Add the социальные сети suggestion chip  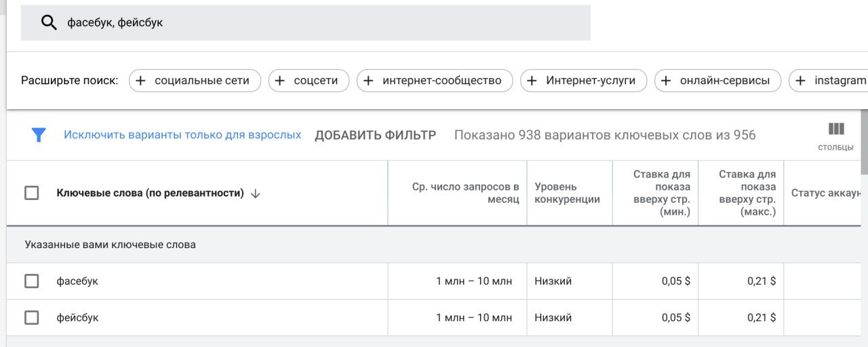point(195,81)
